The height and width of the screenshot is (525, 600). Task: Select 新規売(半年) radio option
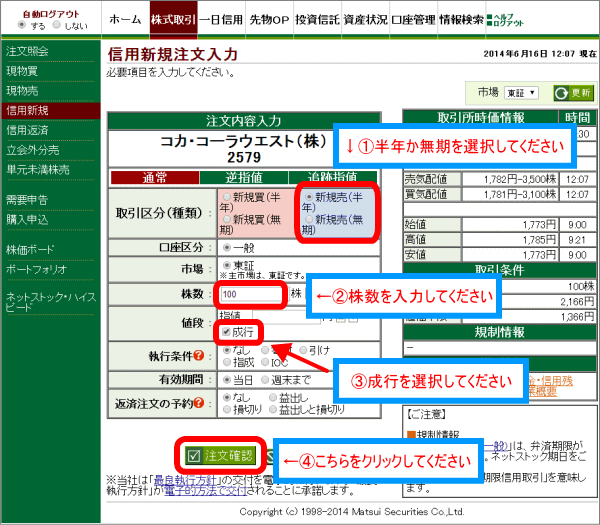pyautogui.click(x=308, y=197)
